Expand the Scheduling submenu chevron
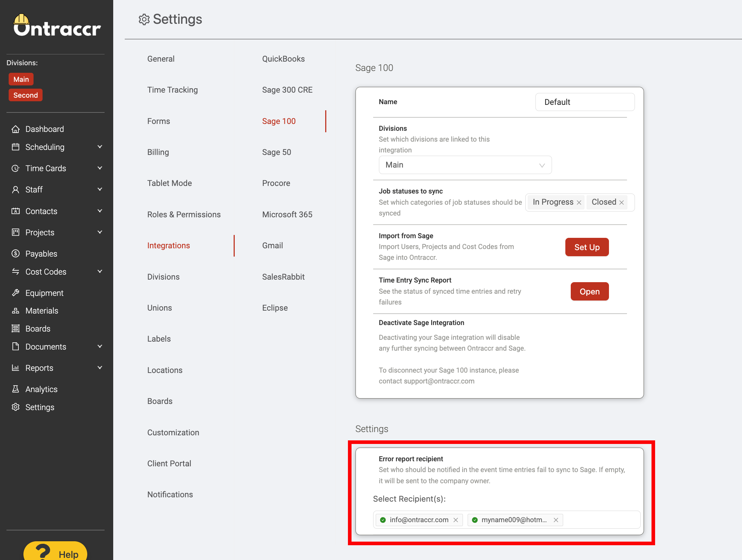This screenshot has height=560, width=742. pos(100,147)
